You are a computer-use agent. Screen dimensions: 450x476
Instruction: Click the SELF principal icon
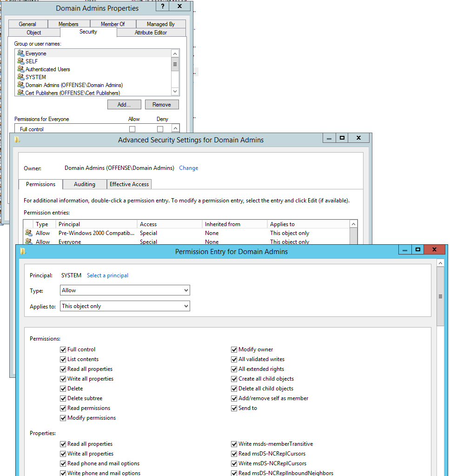coord(20,61)
